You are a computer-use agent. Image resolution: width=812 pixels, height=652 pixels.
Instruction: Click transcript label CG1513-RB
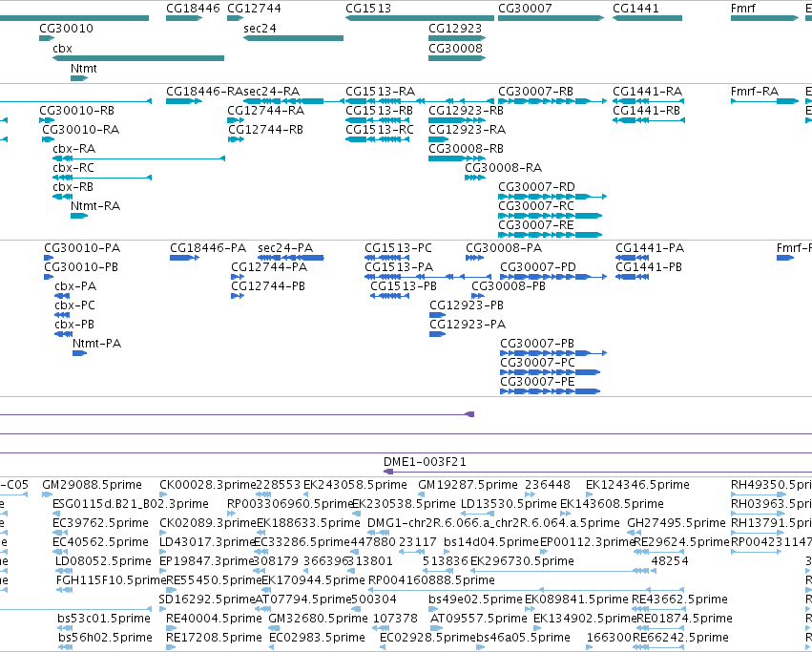pos(379,111)
